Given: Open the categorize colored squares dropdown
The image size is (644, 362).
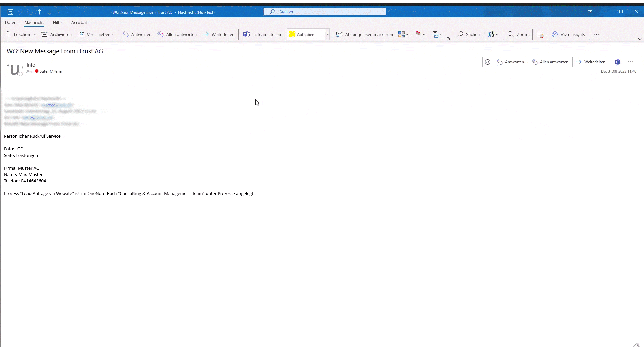Looking at the screenshot, I should pos(403,34).
